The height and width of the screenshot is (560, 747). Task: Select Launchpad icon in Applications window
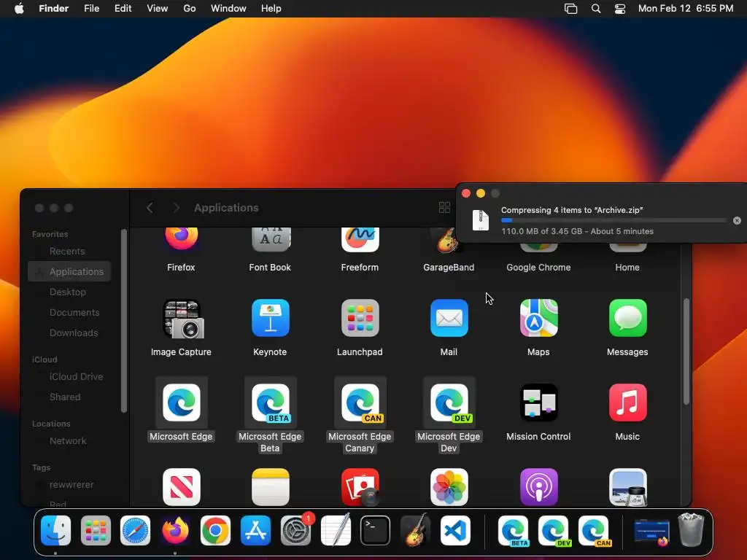coord(360,318)
